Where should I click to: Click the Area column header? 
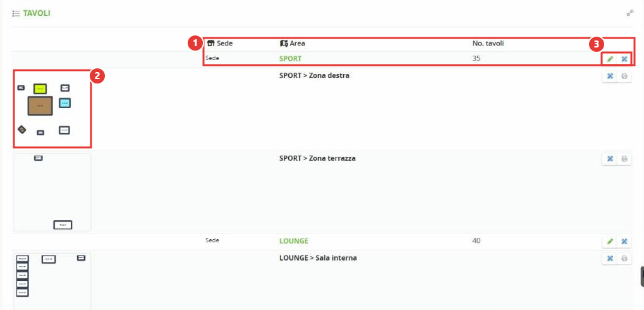(293, 43)
